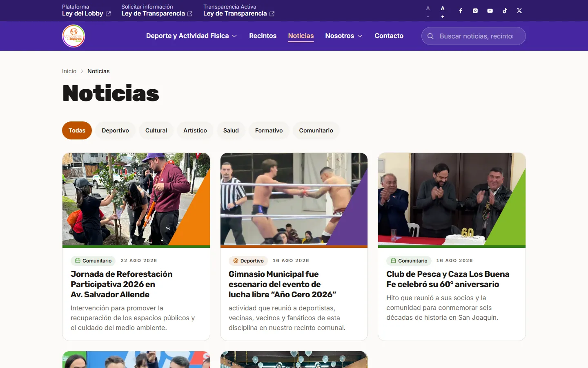Open the Plataforma Ley del Lobby link
The height and width of the screenshot is (368, 588).
[x=87, y=10]
